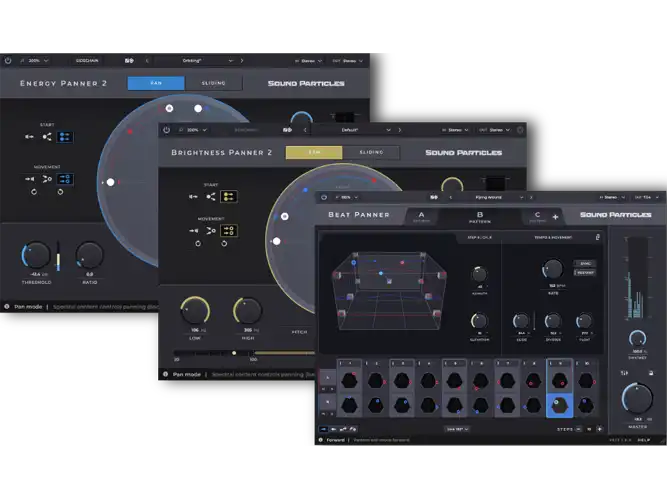This screenshot has width=667, height=500.
Task: Click the Sidechain button in Energy Panner 2
Action: tap(87, 61)
